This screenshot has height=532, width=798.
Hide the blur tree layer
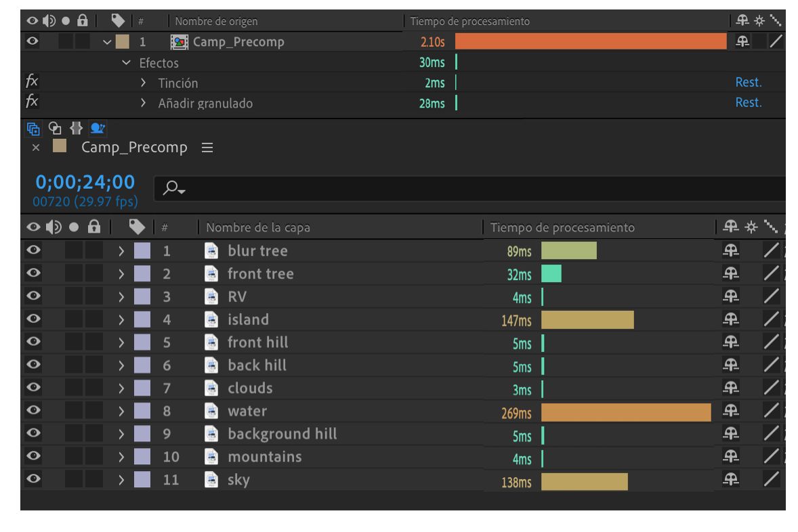pos(31,250)
